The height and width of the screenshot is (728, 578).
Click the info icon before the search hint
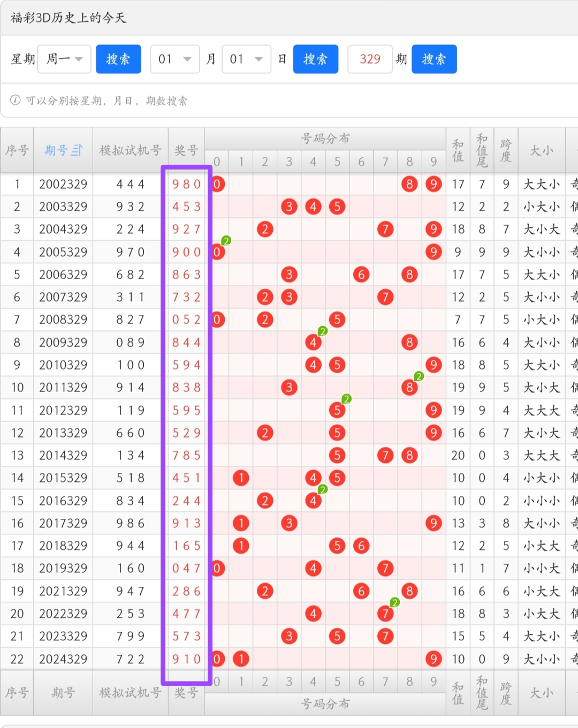click(x=16, y=100)
